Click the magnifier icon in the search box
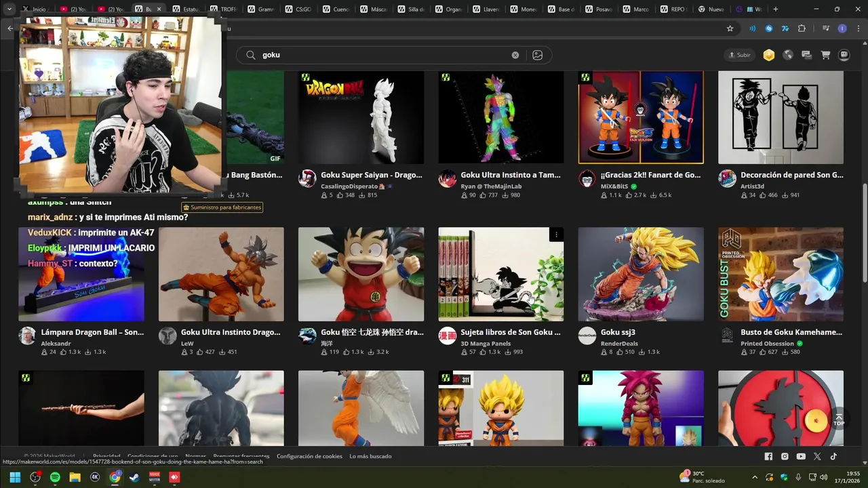Viewport: 868px width, 488px height. point(251,55)
